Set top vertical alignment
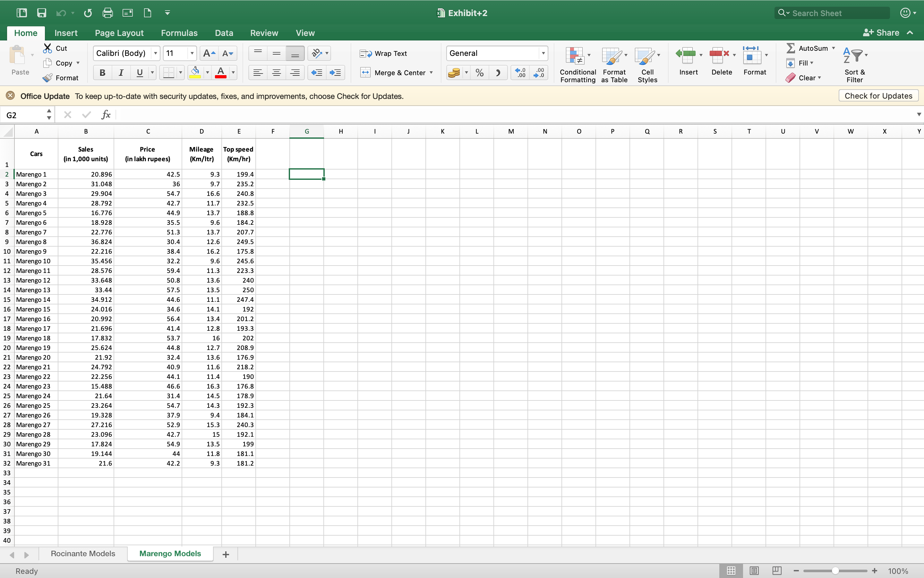The width and height of the screenshot is (924, 578). point(258,53)
